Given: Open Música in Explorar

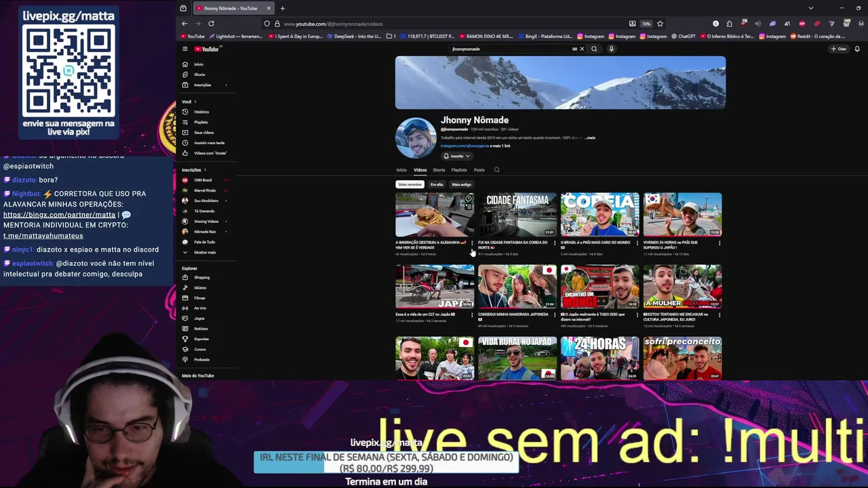Looking at the screenshot, I should tap(200, 287).
